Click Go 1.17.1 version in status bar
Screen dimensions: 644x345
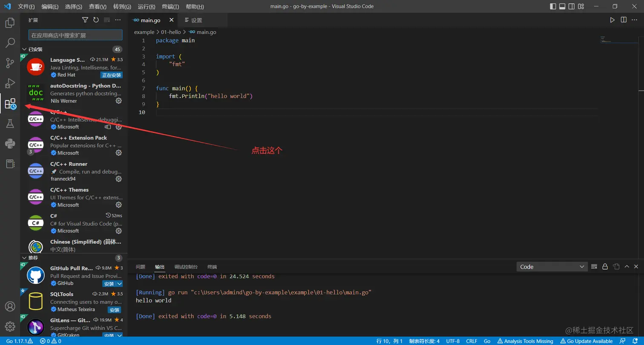pyautogui.click(x=19, y=341)
